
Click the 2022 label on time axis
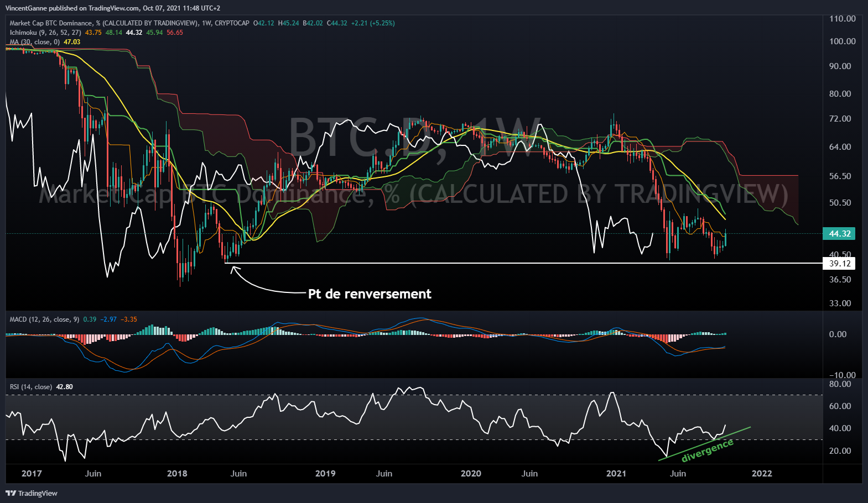point(762,474)
